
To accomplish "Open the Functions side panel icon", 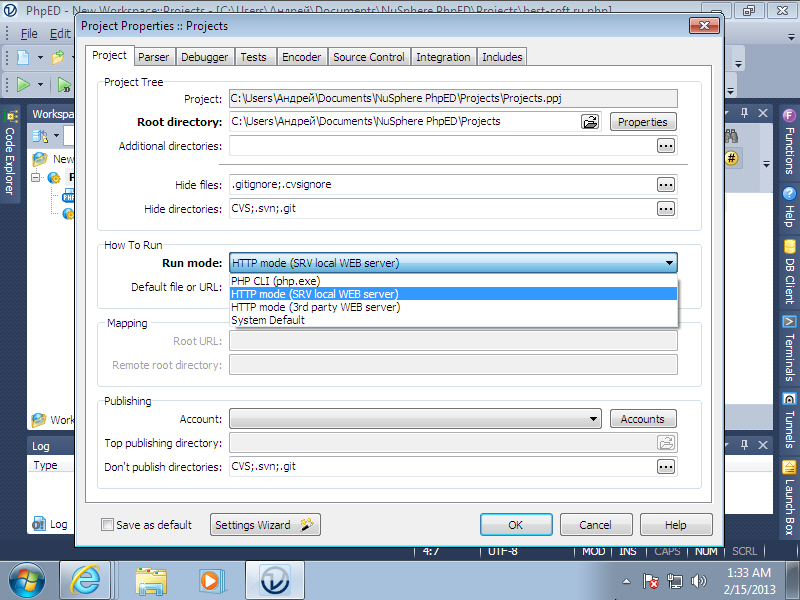I will point(789,115).
